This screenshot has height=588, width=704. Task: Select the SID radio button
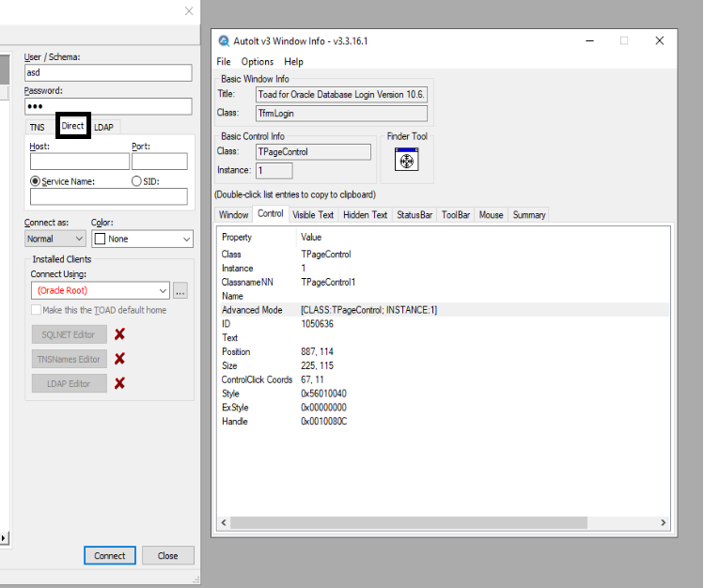136,181
